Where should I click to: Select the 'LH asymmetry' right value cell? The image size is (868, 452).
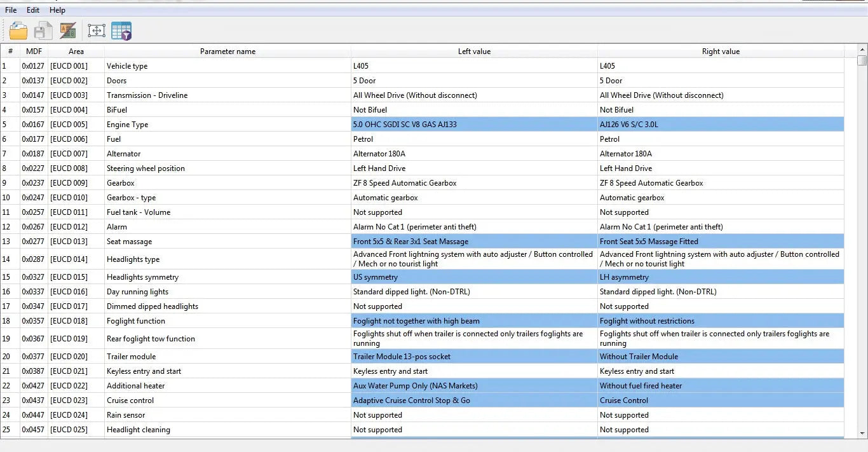[721, 277]
